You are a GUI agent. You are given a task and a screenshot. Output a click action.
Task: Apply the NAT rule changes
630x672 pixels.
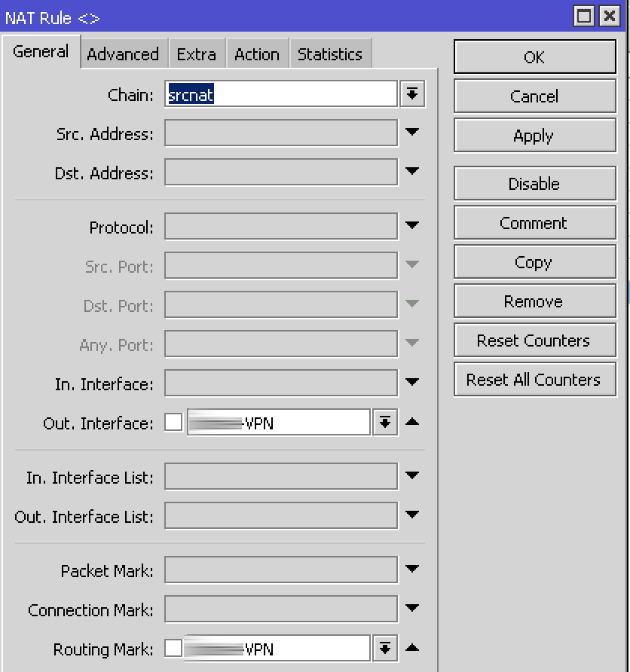coord(534,136)
